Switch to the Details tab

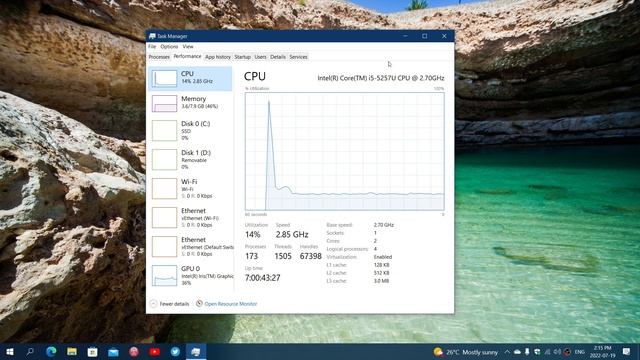tap(278, 57)
